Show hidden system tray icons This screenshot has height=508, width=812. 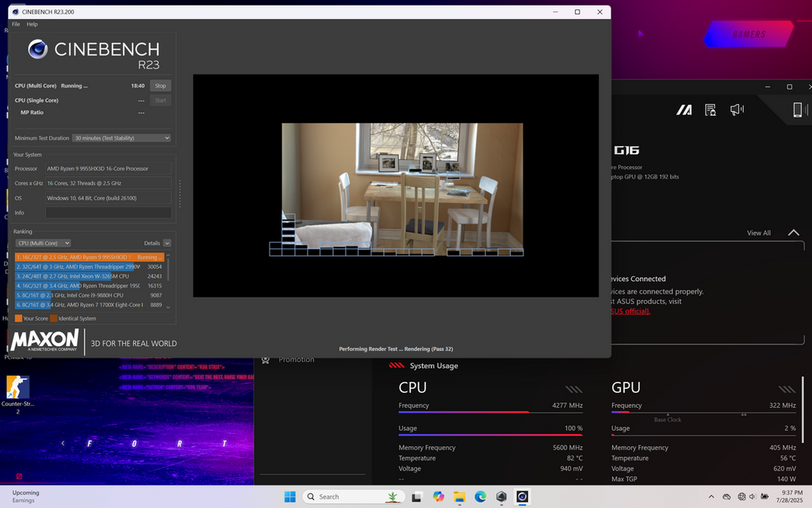tap(711, 497)
